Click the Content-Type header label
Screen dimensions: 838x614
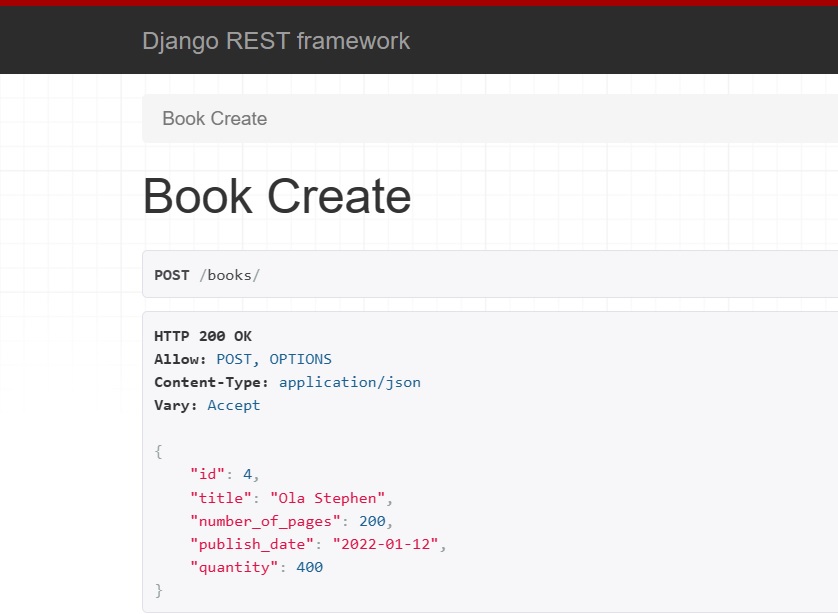[x=211, y=382]
